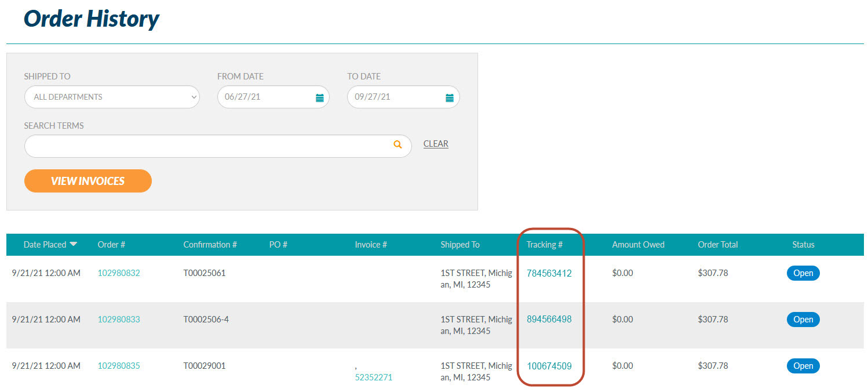The height and width of the screenshot is (392, 868).
Task: Open invoice 52352271
Action: pos(374,378)
